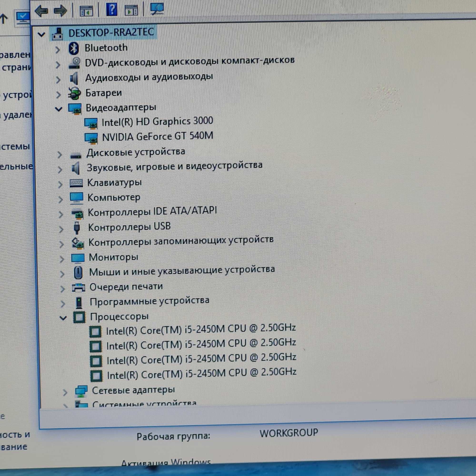Expand the Сетевые адаптеры arrow

pyautogui.click(x=65, y=392)
